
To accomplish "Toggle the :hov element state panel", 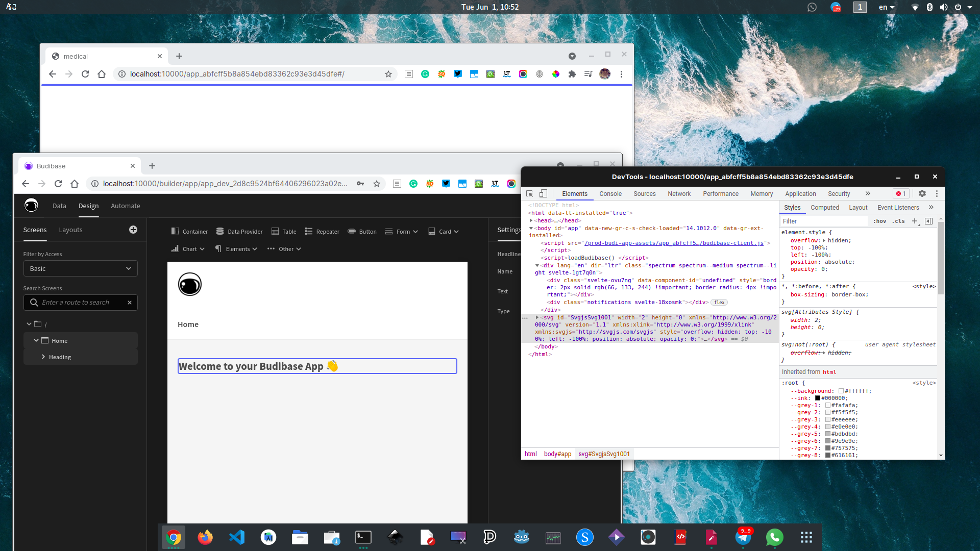I will pos(879,221).
